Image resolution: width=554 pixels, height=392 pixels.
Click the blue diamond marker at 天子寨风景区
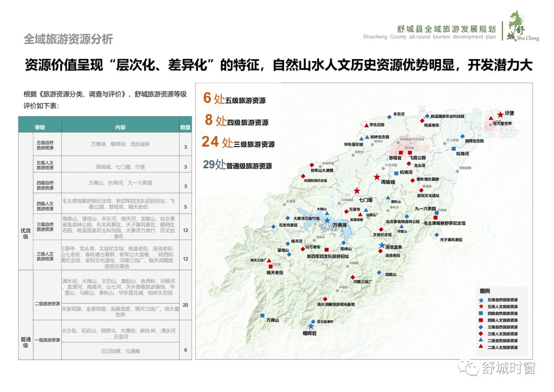[x=437, y=235]
